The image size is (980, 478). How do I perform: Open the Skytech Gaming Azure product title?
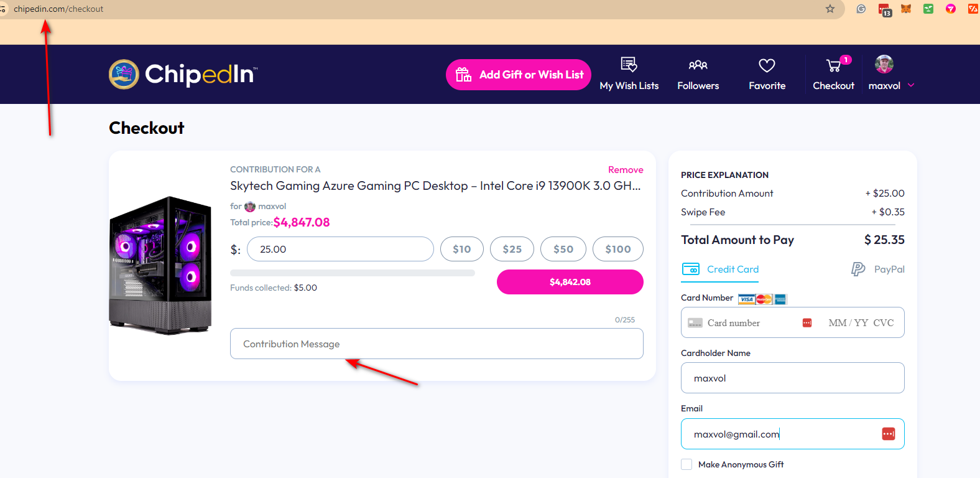(x=435, y=185)
